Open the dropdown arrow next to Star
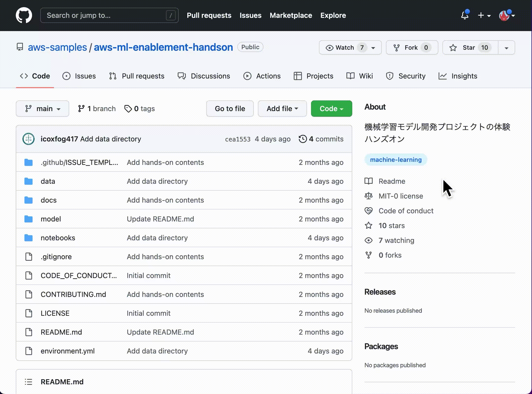The image size is (532, 394). click(506, 48)
